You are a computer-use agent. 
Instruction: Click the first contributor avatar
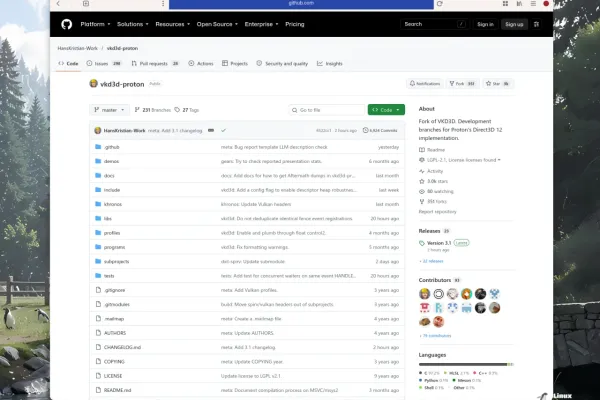(x=425, y=294)
